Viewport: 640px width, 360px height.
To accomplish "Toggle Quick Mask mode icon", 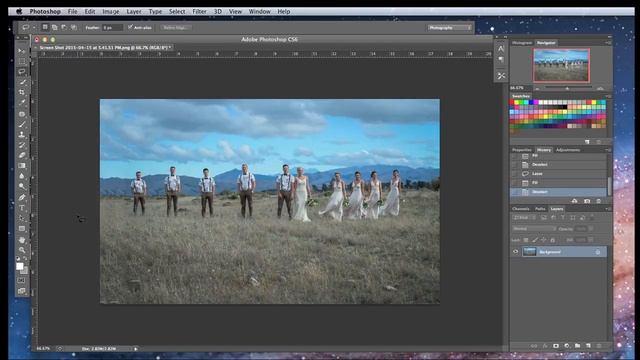I will 22,280.
